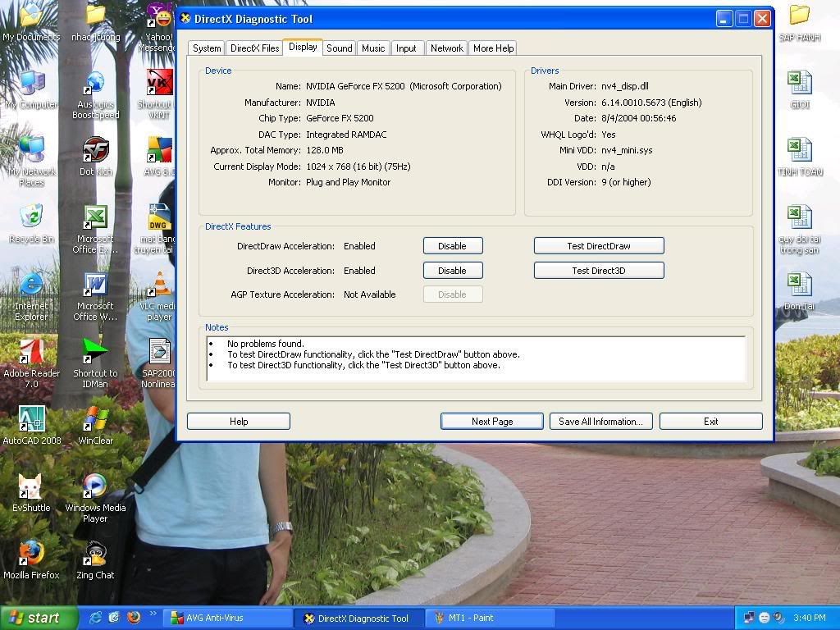The image size is (840, 630).
Task: Click the AGP Texture "Not Available" status
Action: coord(370,294)
